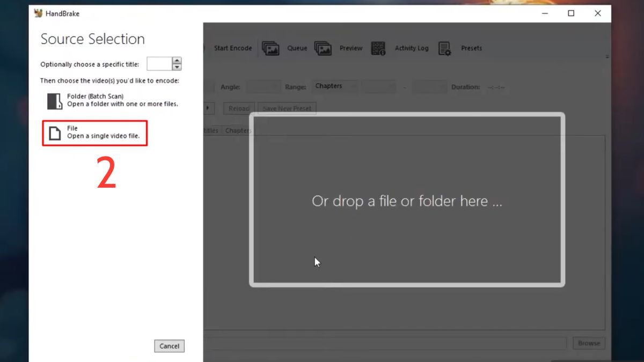Click the Browse destination button

click(x=589, y=343)
